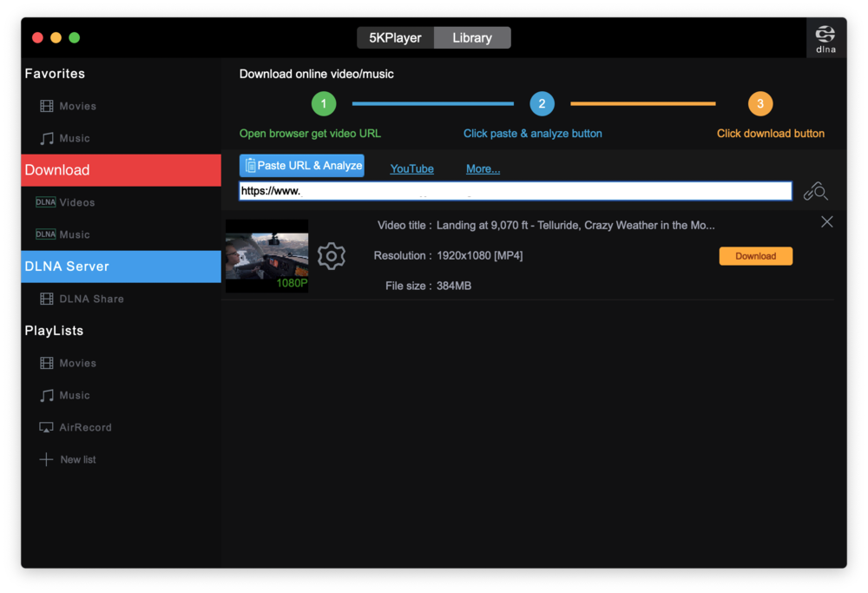Click step 1 green circle
Viewport: 868px width, 593px height.
[x=324, y=103]
